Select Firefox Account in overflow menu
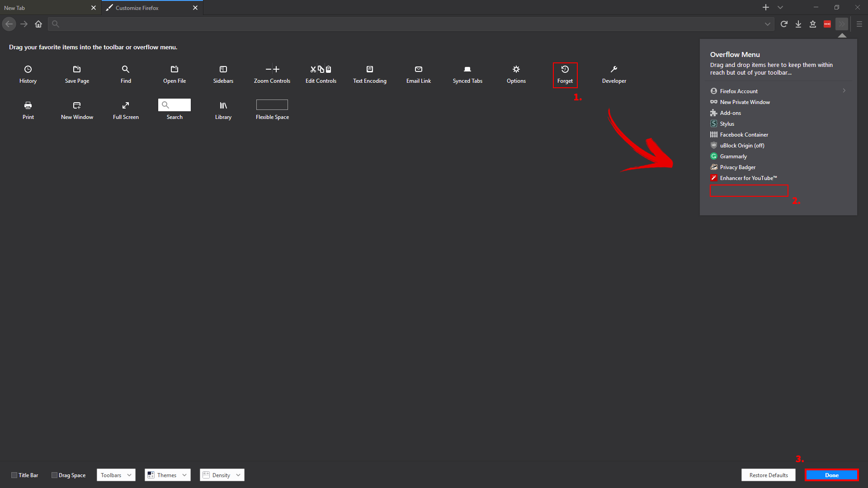868x488 pixels. click(x=778, y=91)
